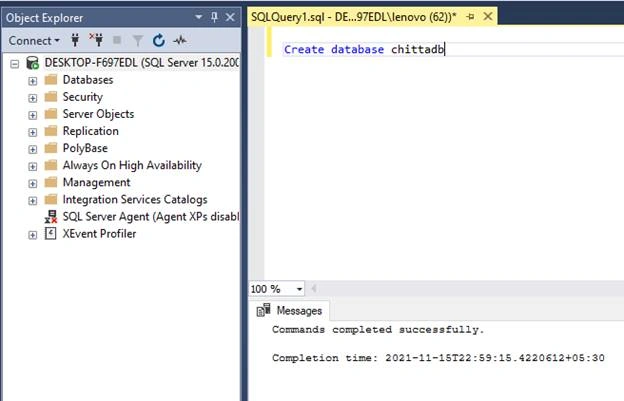
Task: Click the Object Explorer panel title
Action: pos(44,18)
